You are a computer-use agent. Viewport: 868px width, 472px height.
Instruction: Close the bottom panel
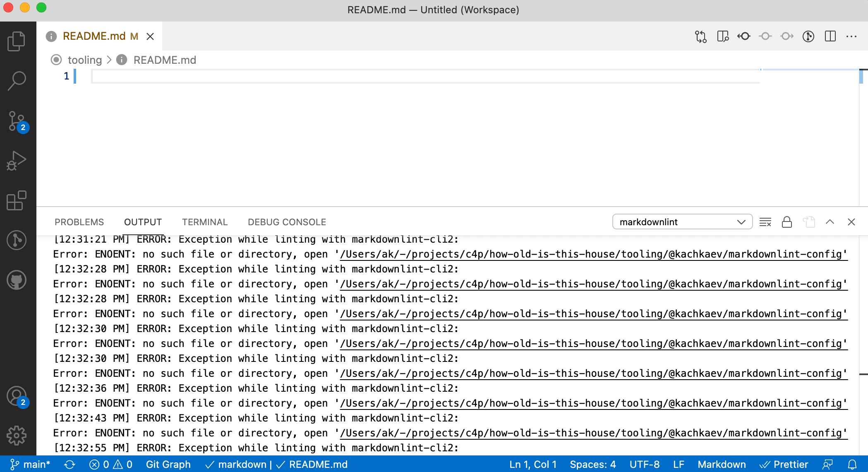(x=851, y=222)
